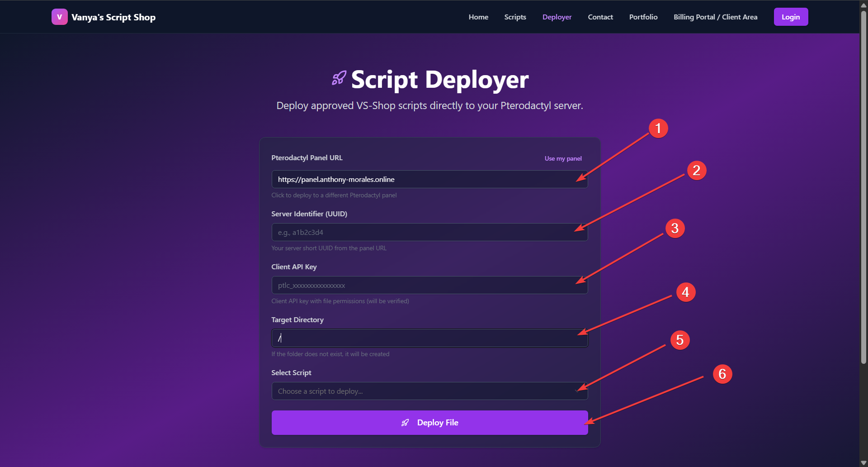868x467 pixels.
Task: Click red annotation marker number 1
Action: click(x=658, y=129)
